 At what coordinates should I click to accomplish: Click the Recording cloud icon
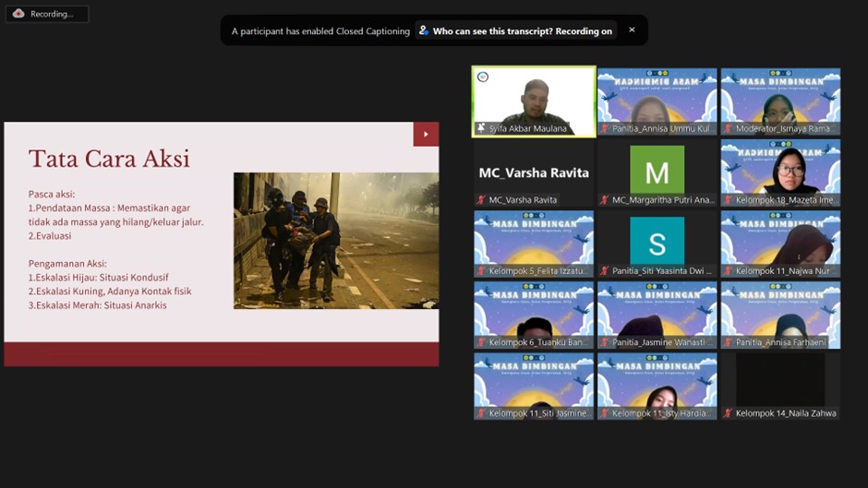pos(18,14)
